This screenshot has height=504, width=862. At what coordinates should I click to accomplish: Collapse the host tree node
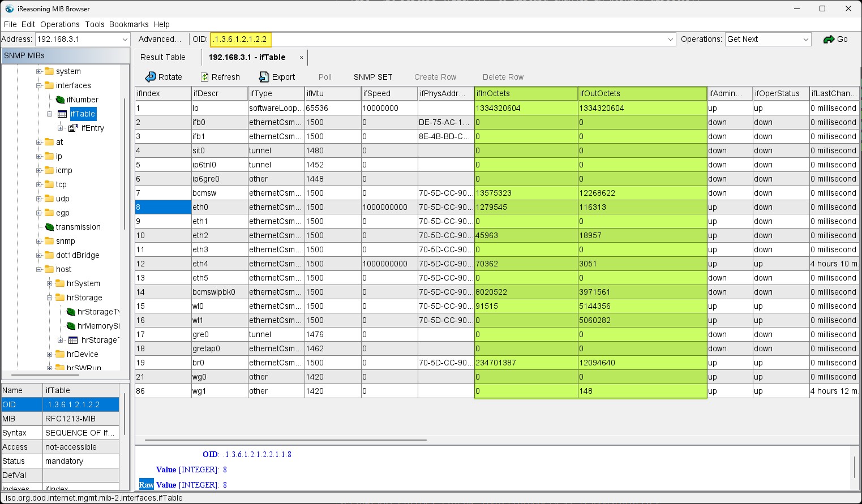pyautogui.click(x=39, y=269)
